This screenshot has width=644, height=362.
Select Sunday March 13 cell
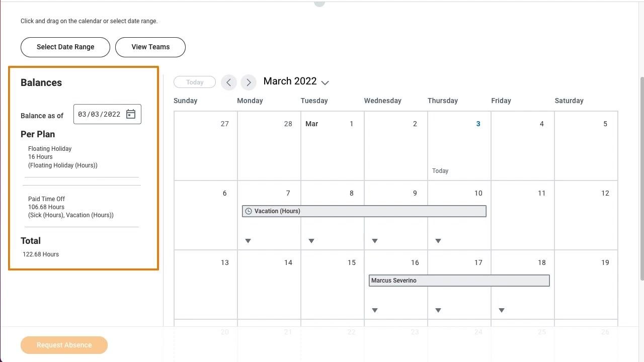click(x=206, y=285)
